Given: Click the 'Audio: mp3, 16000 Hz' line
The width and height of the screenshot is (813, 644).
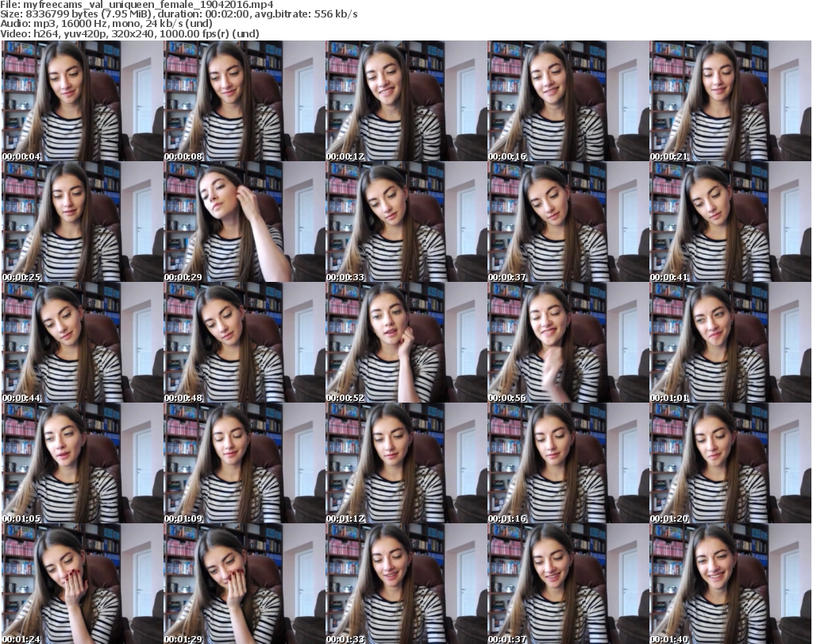Looking at the screenshot, I should point(106,24).
